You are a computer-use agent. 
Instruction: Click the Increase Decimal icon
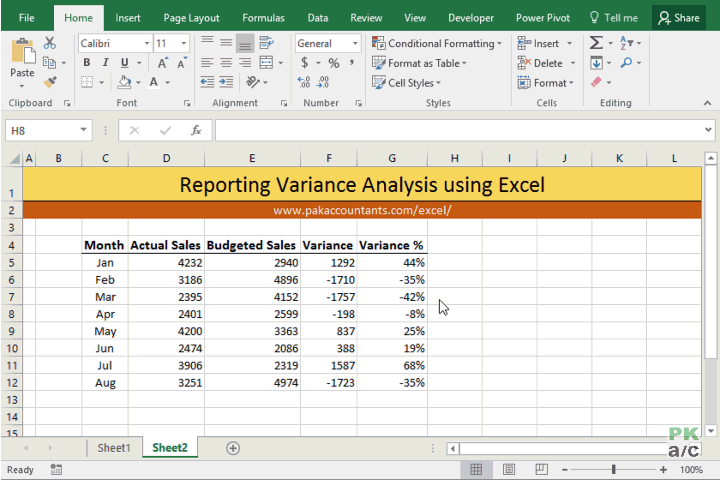point(304,82)
